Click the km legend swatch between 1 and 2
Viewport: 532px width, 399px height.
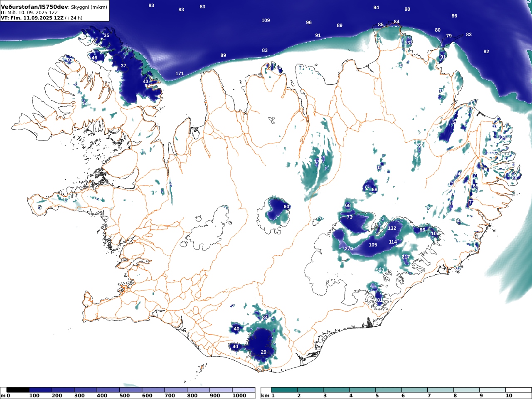(x=284, y=390)
